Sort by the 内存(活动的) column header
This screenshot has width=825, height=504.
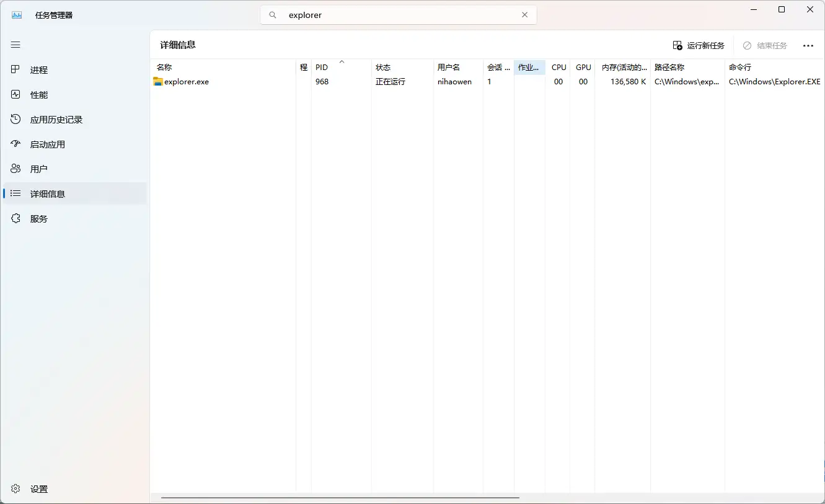click(x=624, y=68)
